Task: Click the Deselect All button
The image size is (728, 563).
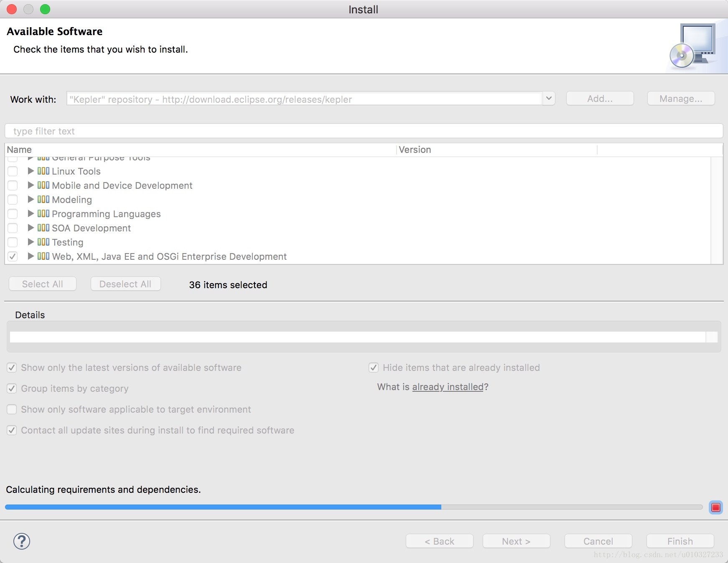Action: (125, 284)
